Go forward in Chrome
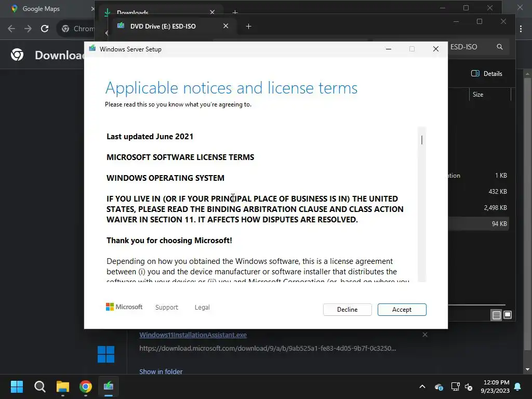Image resolution: width=532 pixels, height=399 pixels. point(28,29)
